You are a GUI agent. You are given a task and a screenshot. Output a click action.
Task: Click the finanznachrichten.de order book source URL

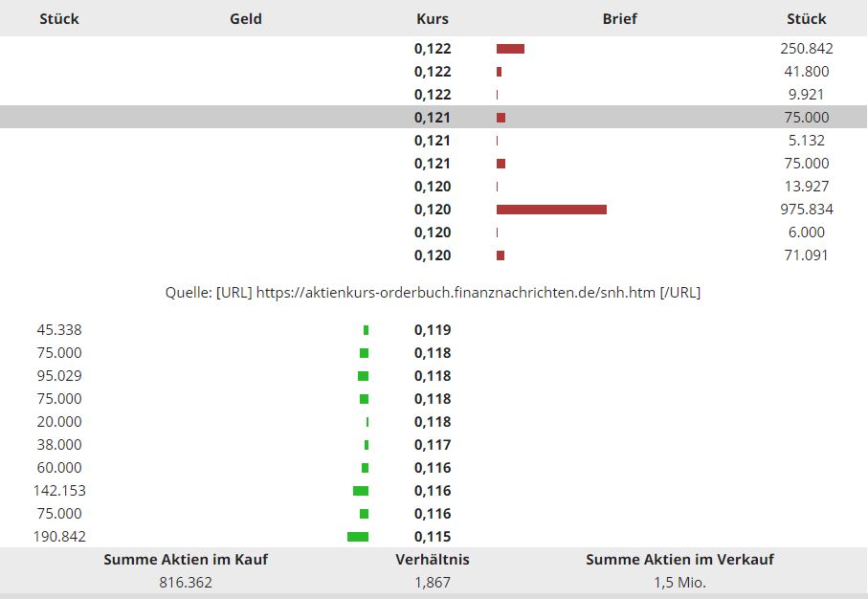[456, 293]
